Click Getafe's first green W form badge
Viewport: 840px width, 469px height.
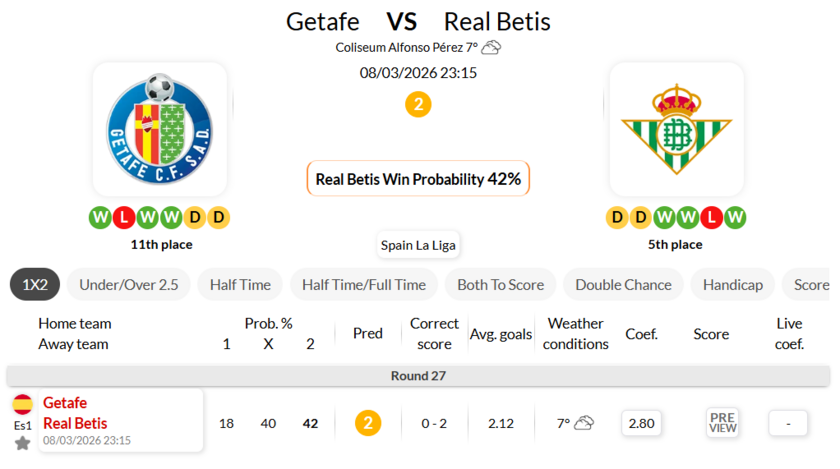[x=100, y=217]
